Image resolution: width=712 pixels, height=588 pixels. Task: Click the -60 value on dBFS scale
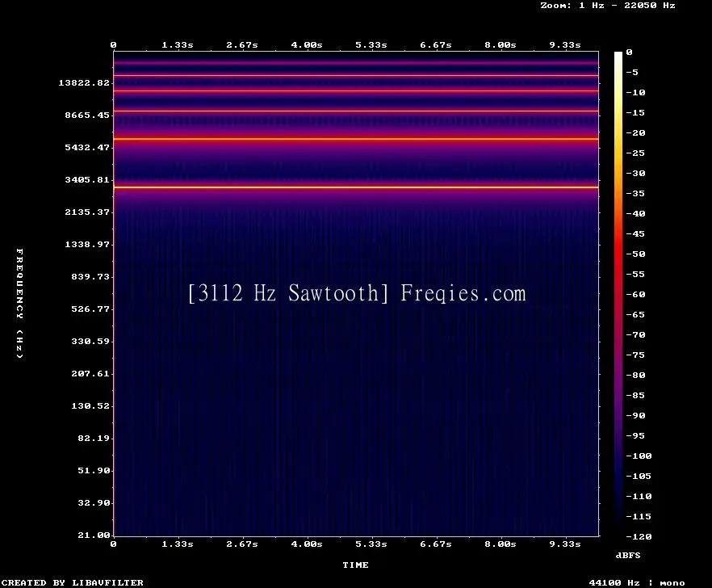pyautogui.click(x=635, y=295)
